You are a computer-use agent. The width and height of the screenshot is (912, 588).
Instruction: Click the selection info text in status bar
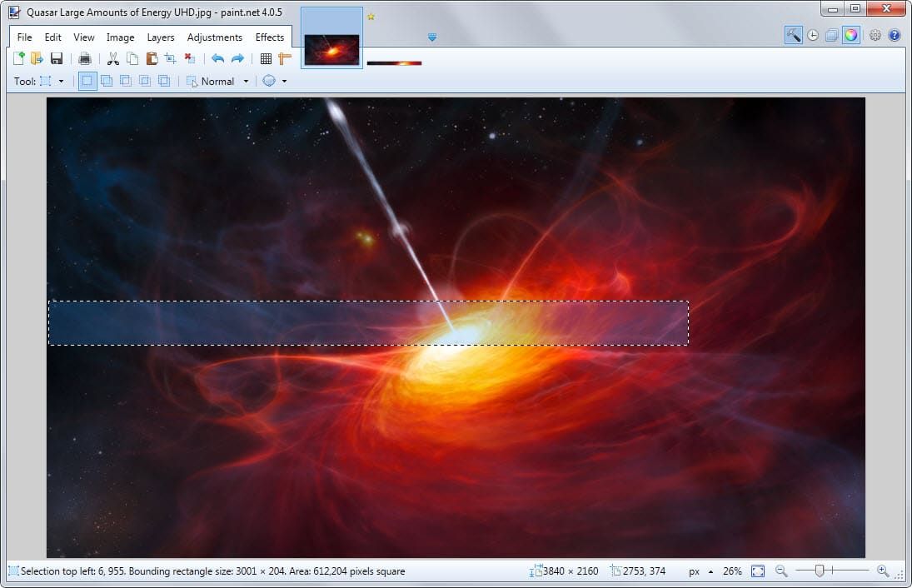(x=213, y=571)
